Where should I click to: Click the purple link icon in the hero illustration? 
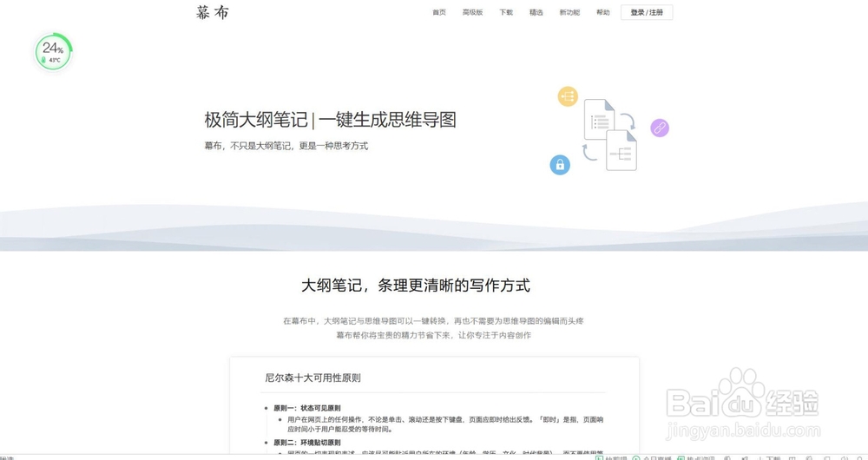[660, 128]
